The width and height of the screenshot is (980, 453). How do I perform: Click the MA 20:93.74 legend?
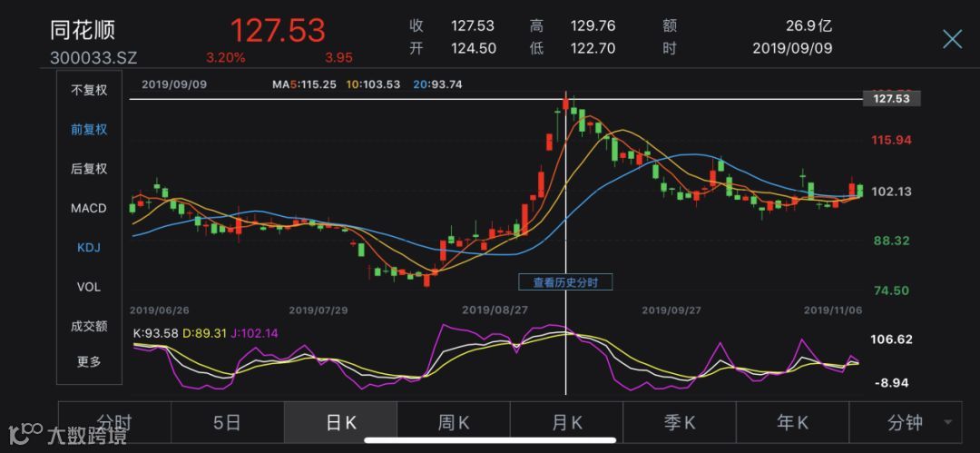tap(437, 84)
